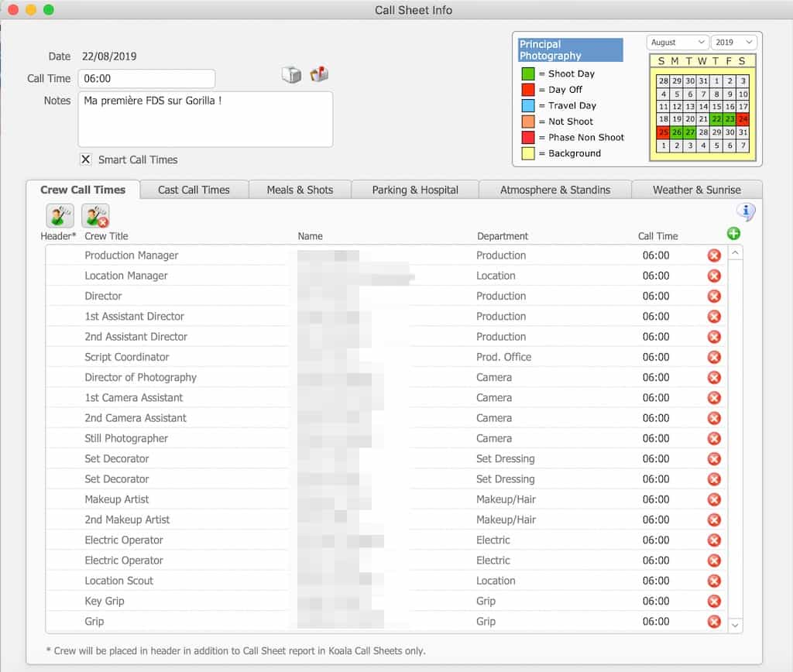The height and width of the screenshot is (672, 793).
Task: Open the August month dropdown
Action: pyautogui.click(x=677, y=43)
